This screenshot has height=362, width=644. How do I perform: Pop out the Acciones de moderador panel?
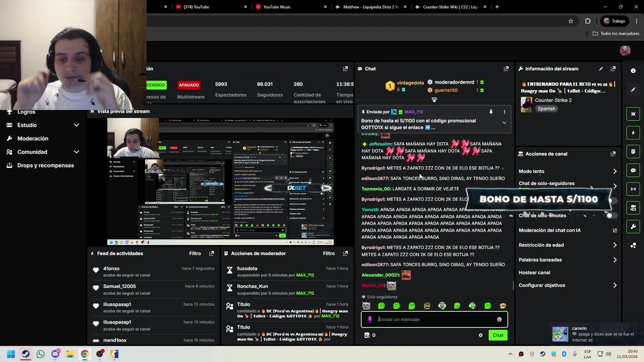345,253
